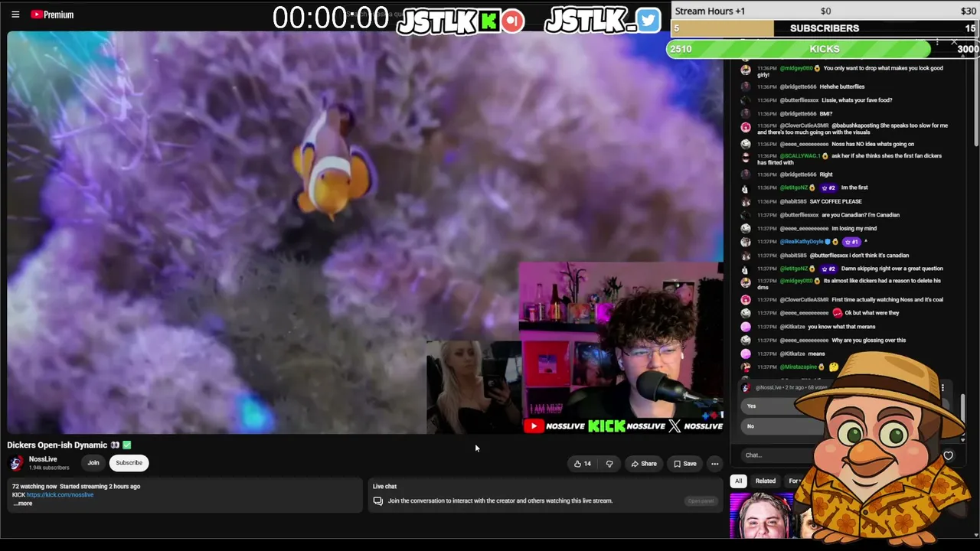Click the 1.94k subscribers count
Image resolution: width=980 pixels, height=551 pixels.
tap(49, 468)
